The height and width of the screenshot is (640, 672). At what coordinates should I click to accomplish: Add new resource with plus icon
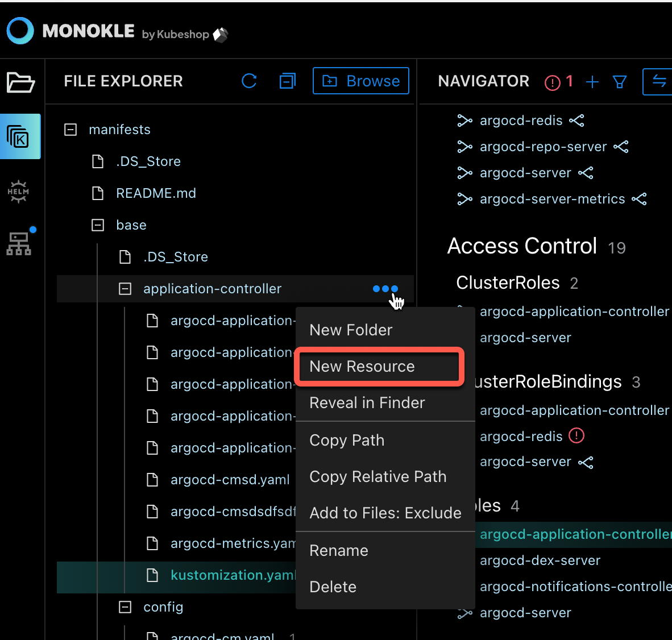[592, 82]
